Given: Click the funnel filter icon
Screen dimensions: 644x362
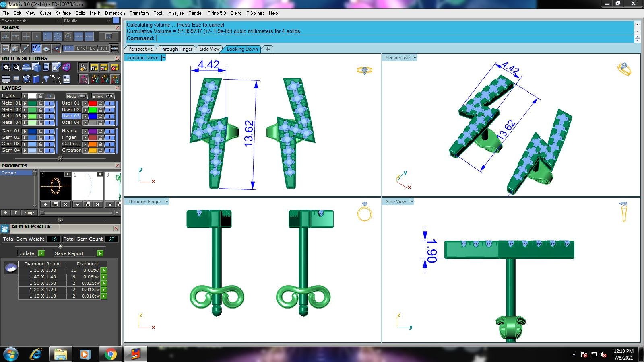Looking at the screenshot, I should [x=46, y=79].
